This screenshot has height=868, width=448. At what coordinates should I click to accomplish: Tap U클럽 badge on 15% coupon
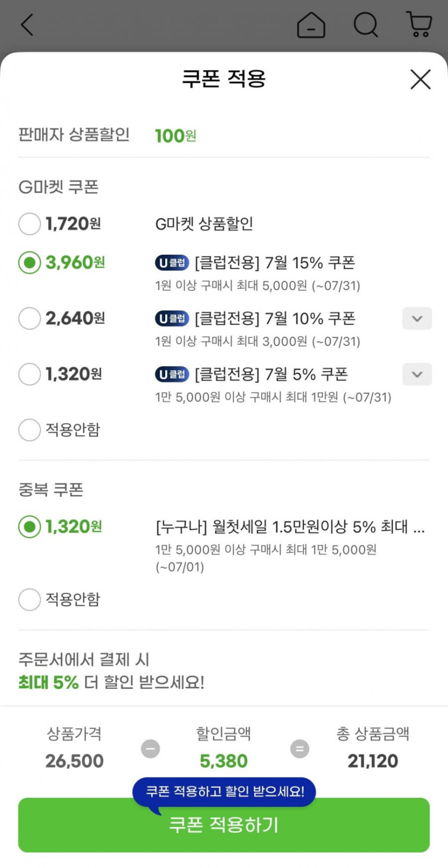(x=172, y=263)
